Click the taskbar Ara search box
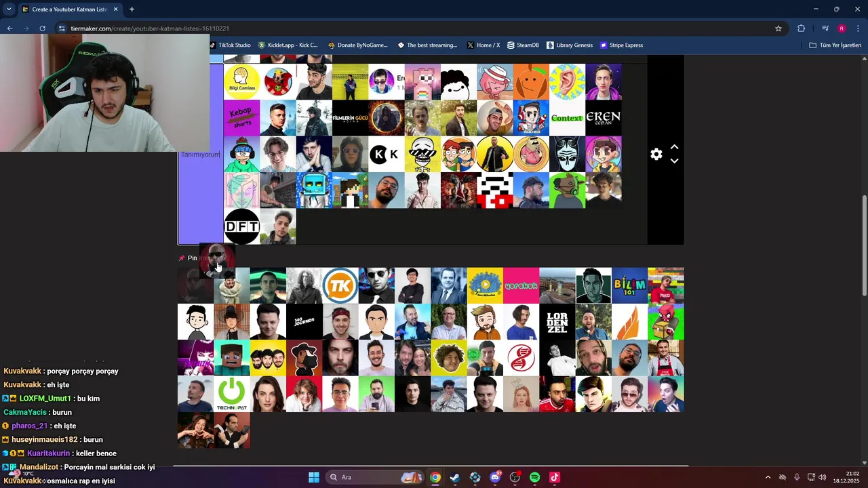The width and height of the screenshot is (868, 488). (x=375, y=477)
